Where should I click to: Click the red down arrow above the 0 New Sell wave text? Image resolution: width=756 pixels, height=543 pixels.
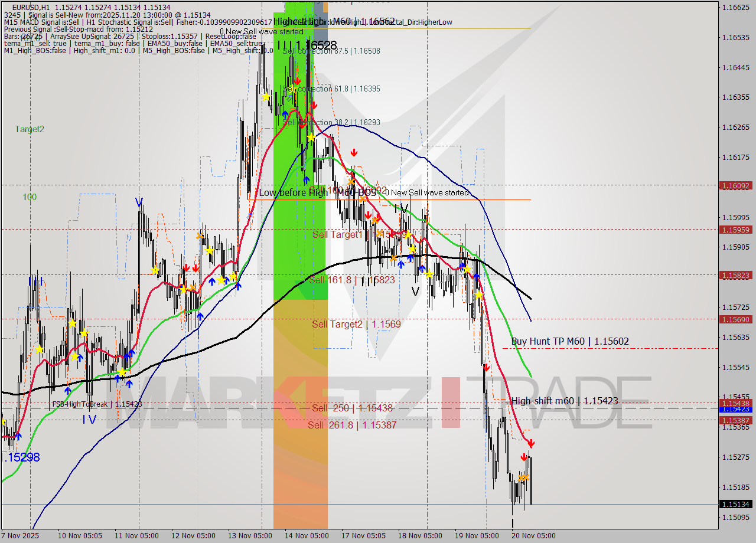[x=353, y=152]
